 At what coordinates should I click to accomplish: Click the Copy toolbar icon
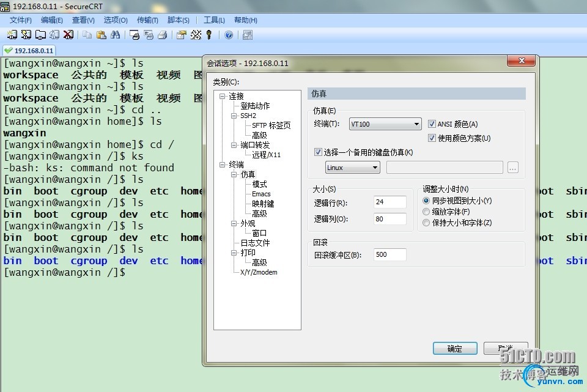pos(87,35)
